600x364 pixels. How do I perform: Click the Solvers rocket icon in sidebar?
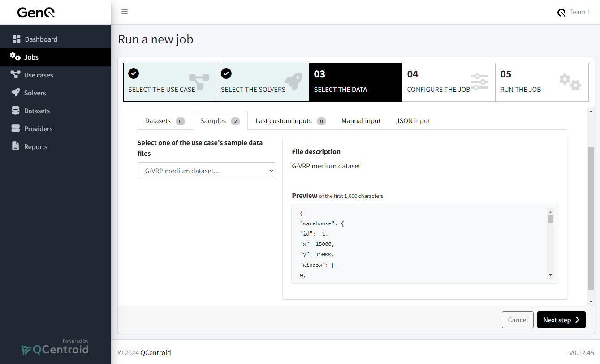click(x=16, y=93)
